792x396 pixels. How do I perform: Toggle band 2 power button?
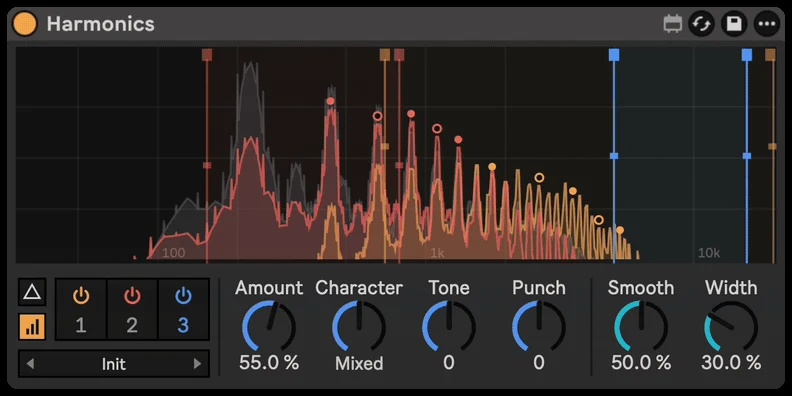[132, 295]
